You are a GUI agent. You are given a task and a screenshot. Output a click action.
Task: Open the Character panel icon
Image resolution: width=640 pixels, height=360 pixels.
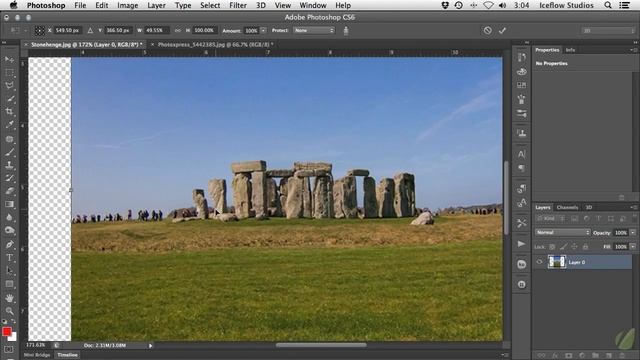[521, 154]
